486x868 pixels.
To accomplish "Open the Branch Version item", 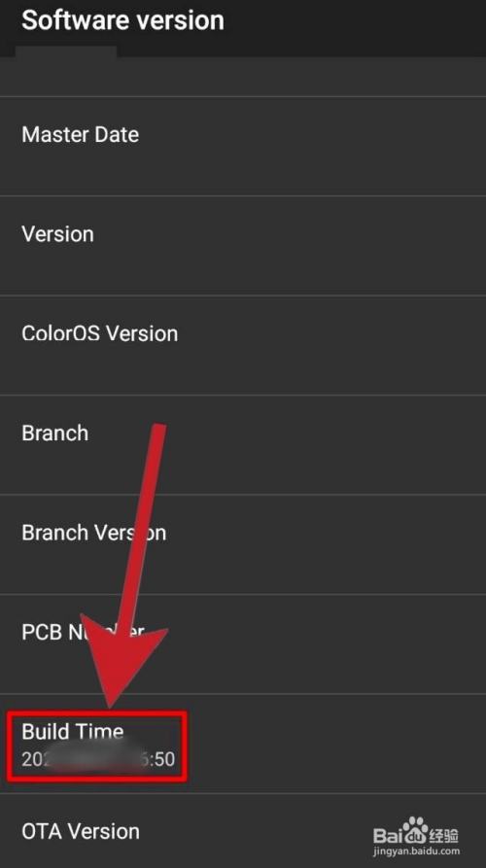I will tap(243, 544).
